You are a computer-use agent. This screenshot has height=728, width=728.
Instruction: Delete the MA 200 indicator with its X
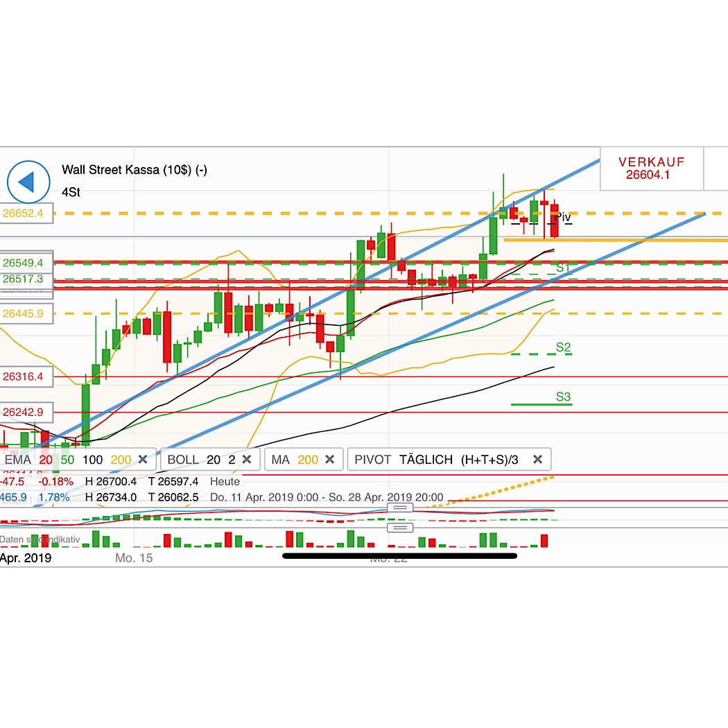point(331,459)
